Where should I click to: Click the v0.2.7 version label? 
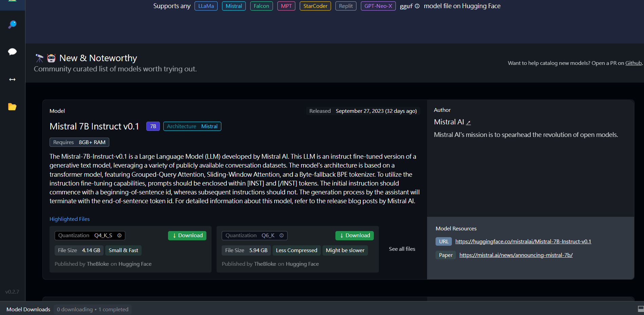(12, 292)
